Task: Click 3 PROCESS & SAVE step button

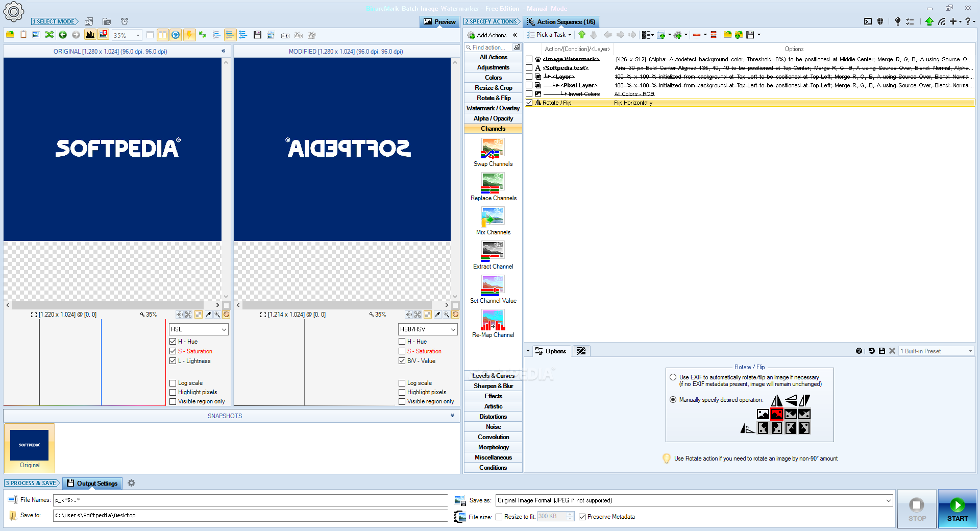Action: coord(32,483)
